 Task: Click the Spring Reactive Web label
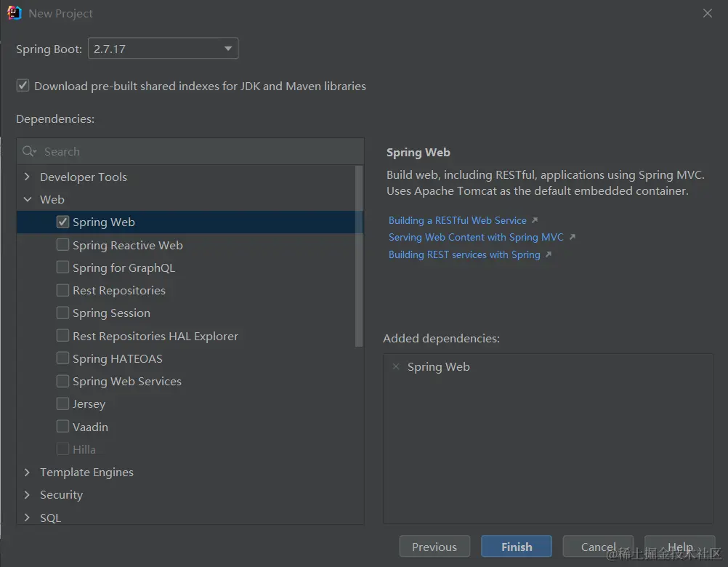pyautogui.click(x=128, y=245)
